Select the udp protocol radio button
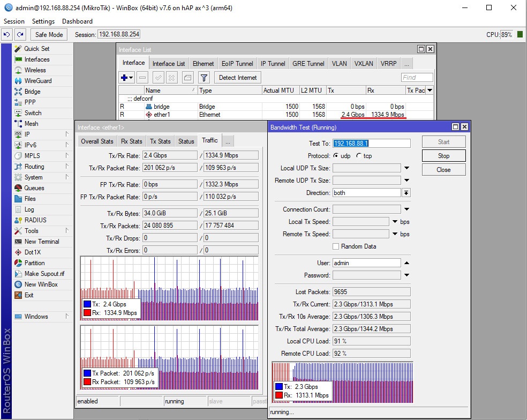 [x=336, y=156]
